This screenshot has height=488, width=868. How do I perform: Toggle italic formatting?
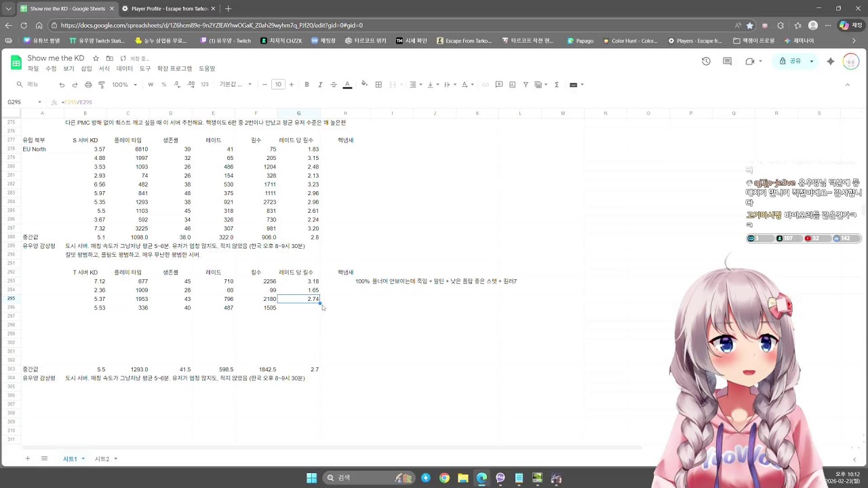coord(320,85)
